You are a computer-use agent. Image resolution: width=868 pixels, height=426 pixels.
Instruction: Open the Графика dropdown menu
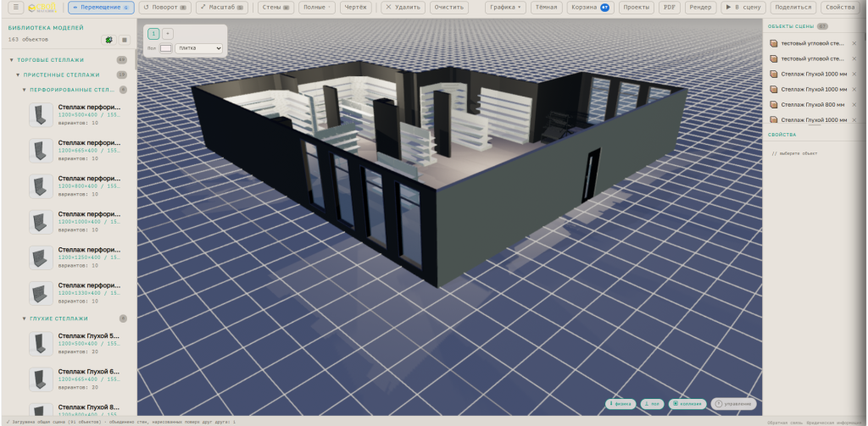pos(505,8)
